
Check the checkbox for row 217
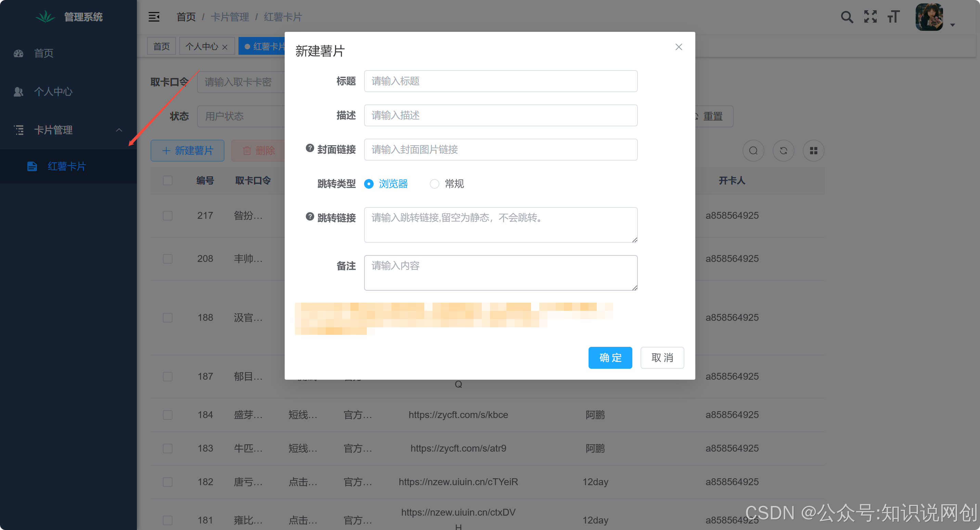click(x=167, y=215)
